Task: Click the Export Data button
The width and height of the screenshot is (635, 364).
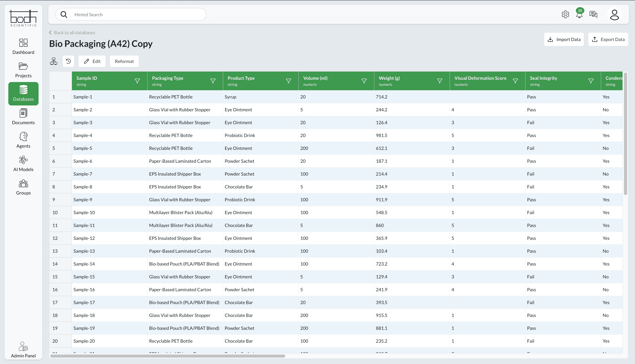Action: pyautogui.click(x=608, y=39)
